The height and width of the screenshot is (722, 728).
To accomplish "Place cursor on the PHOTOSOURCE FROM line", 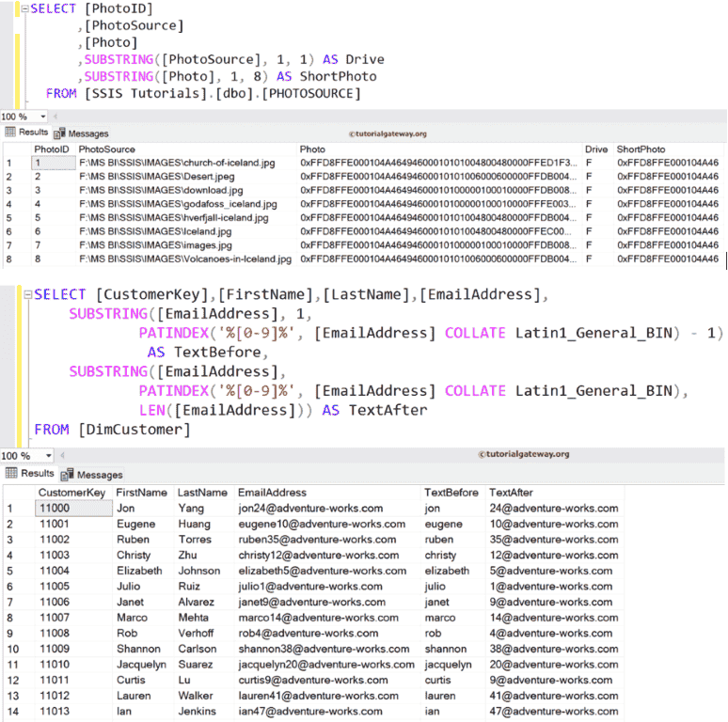I will click(203, 94).
